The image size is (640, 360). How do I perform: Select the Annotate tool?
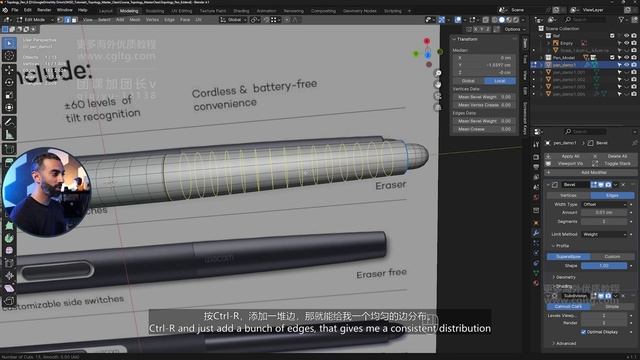[9, 122]
